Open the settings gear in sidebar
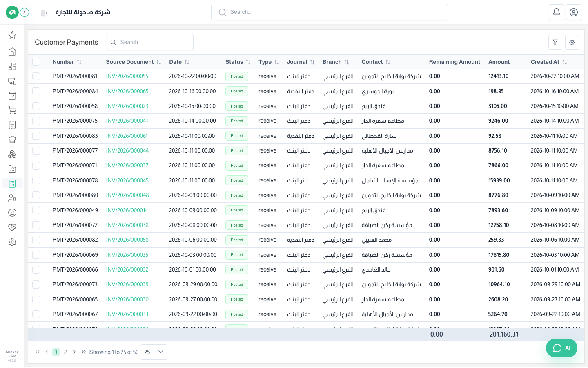The width and height of the screenshot is (588, 368). coord(12,242)
